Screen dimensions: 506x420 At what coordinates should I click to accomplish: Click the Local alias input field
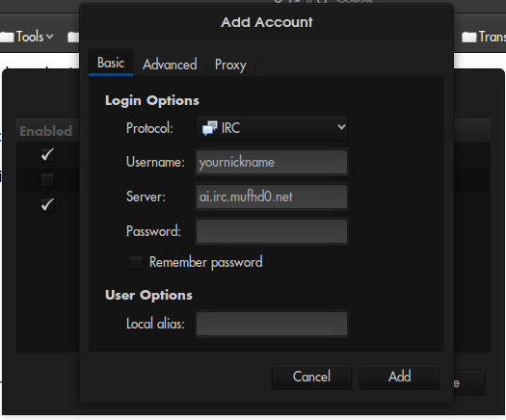tap(272, 324)
